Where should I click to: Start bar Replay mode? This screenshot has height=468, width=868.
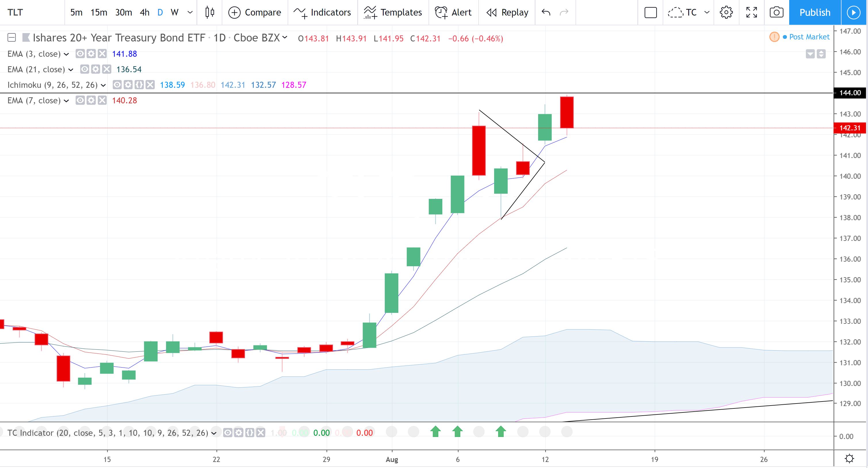point(507,12)
